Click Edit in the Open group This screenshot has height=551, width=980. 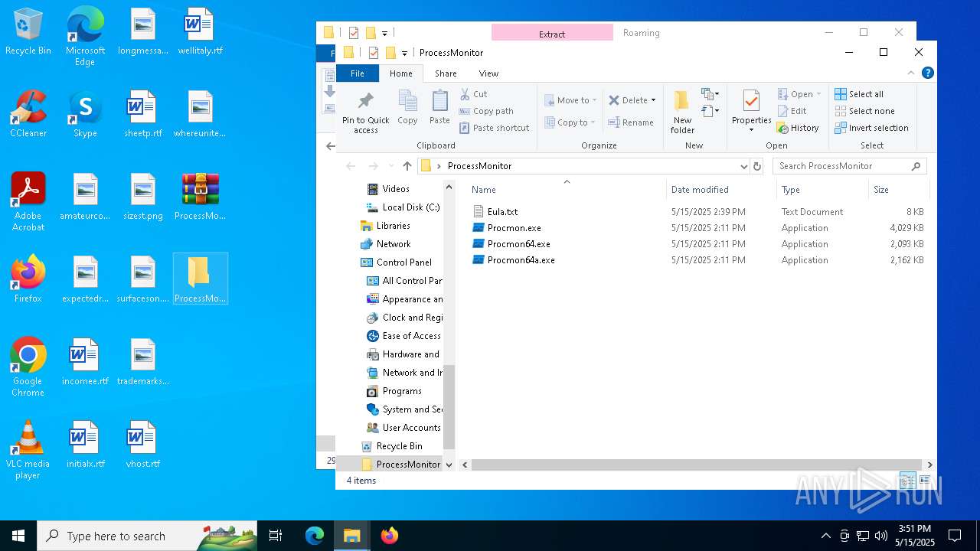click(792, 111)
